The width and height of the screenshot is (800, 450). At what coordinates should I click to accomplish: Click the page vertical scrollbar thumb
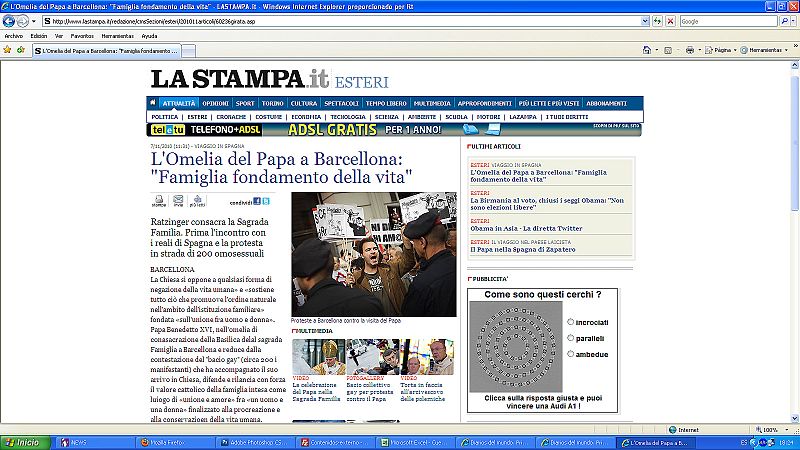[795, 143]
